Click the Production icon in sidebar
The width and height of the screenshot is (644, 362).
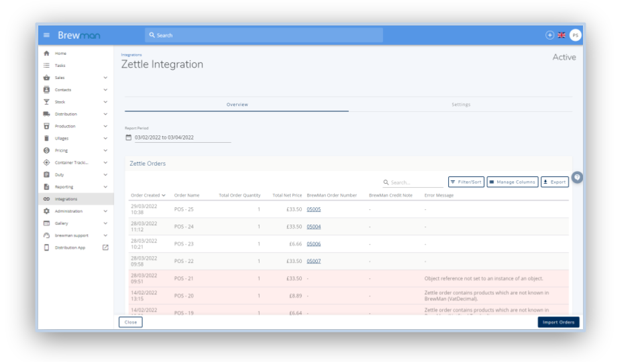click(x=46, y=126)
